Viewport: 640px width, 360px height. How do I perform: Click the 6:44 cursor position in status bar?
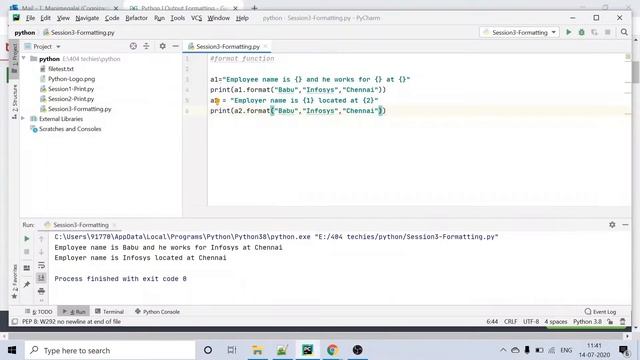pos(492,322)
